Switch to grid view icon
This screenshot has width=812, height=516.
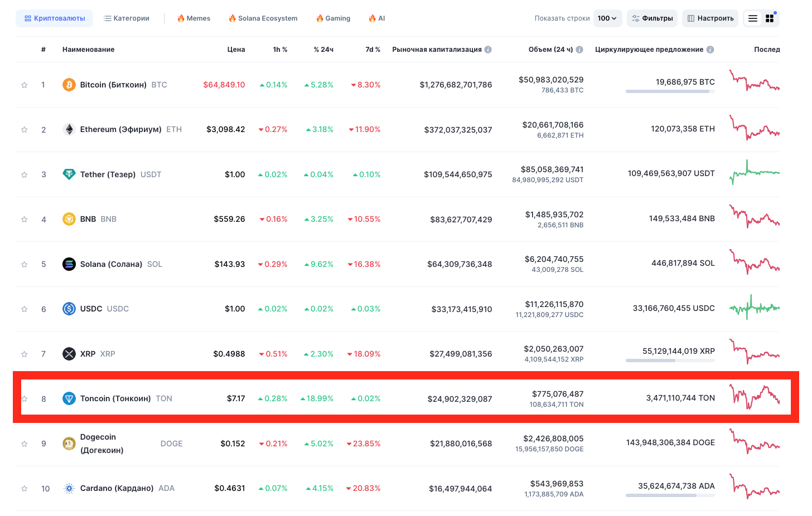point(770,18)
